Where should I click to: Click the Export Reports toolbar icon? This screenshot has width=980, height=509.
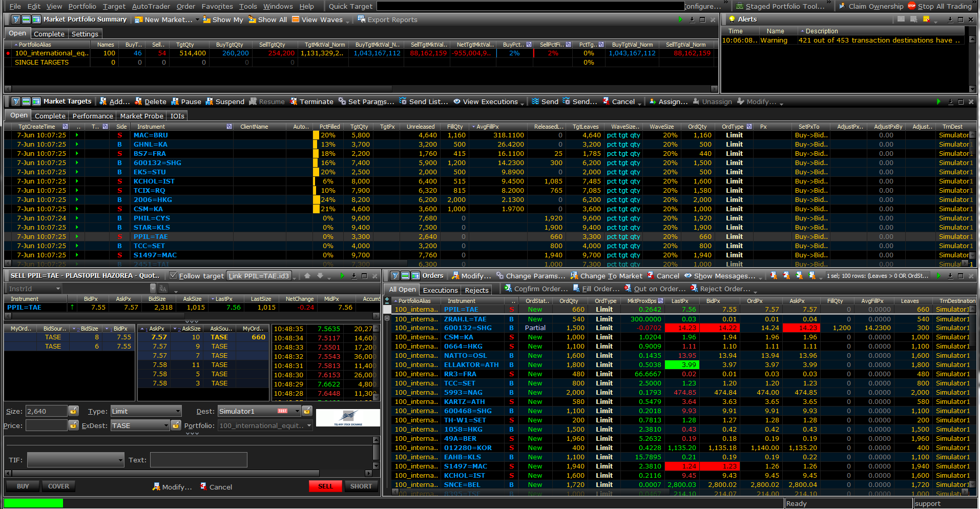pyautogui.click(x=362, y=19)
